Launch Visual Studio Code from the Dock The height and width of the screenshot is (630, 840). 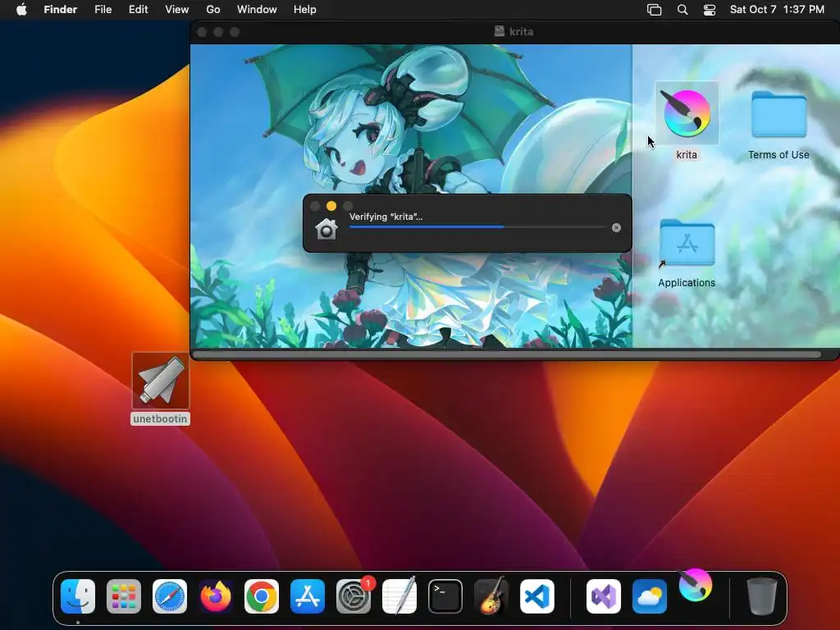tap(536, 596)
